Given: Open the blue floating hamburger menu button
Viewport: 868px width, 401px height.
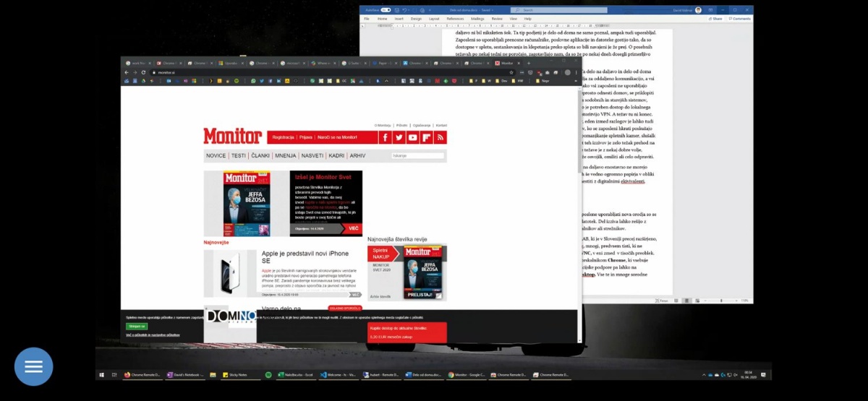Looking at the screenshot, I should pos(34,367).
